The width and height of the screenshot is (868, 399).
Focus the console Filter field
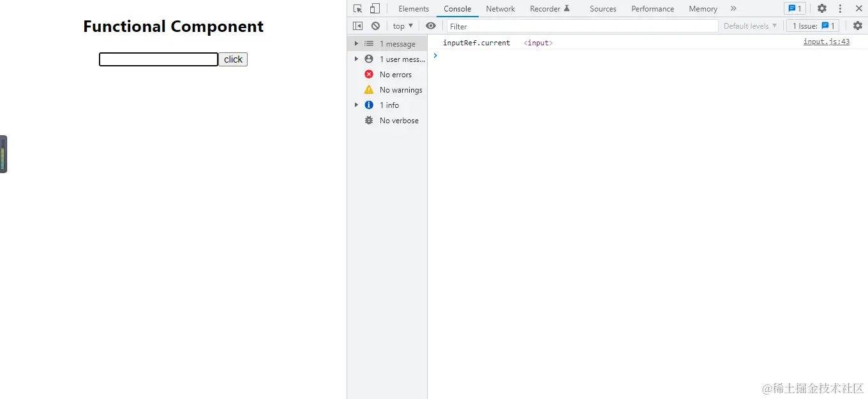pos(582,26)
